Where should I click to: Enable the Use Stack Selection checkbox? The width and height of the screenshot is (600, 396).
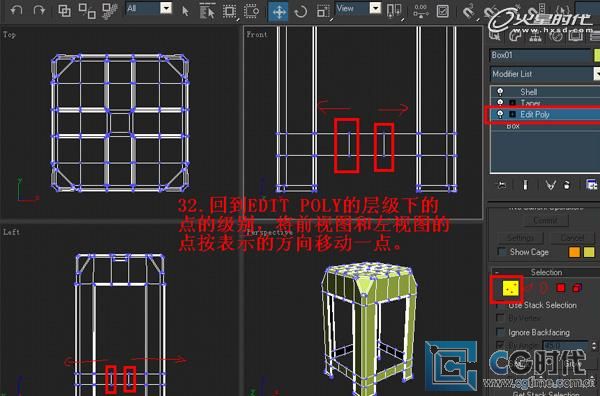(501, 305)
